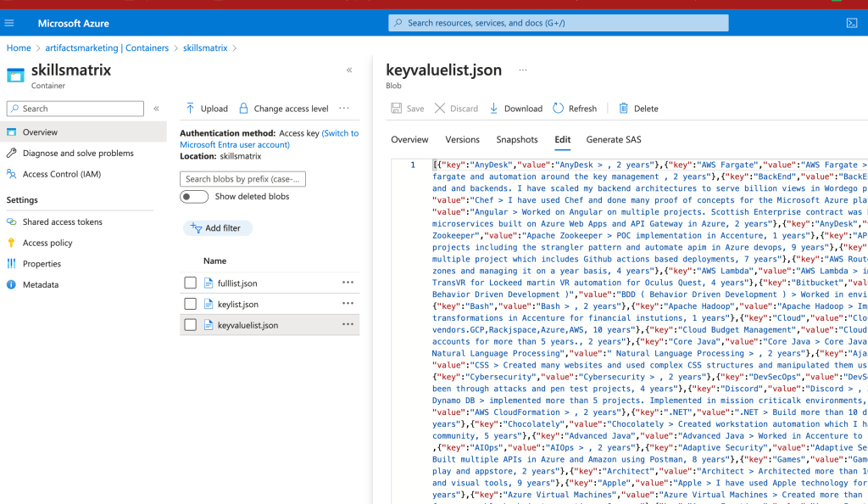Click the Shared access tokens link icon
This screenshot has height=504, width=868.
point(11,221)
